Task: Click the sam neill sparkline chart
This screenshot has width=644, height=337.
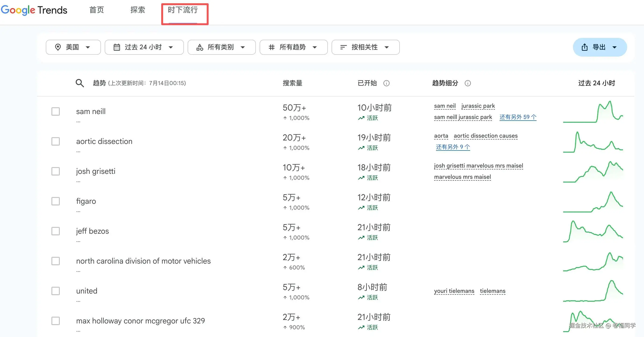Action: 593,112
